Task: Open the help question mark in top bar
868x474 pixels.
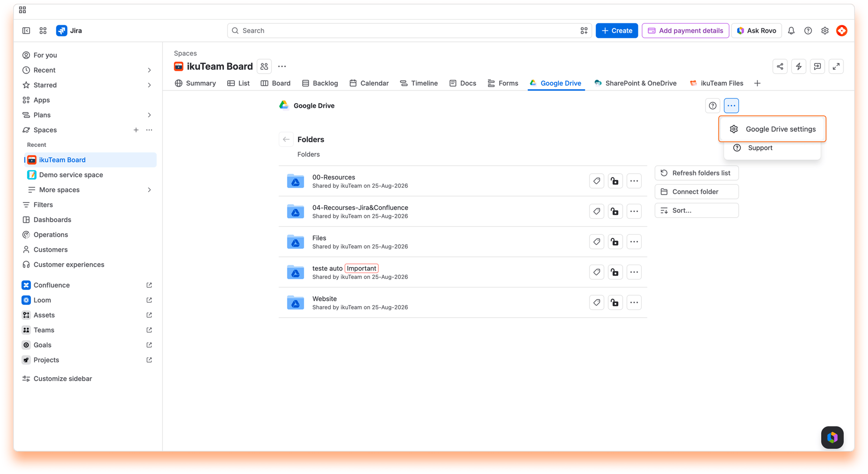Action: 808,30
